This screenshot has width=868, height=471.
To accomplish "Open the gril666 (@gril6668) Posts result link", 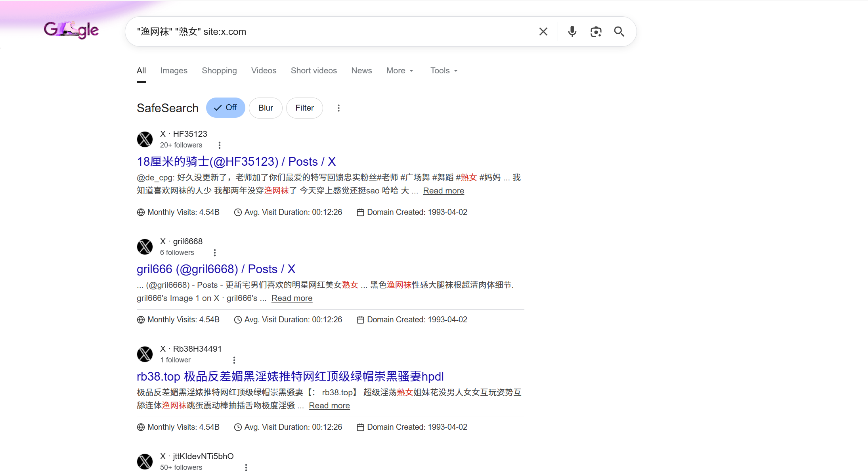I will pos(216,269).
